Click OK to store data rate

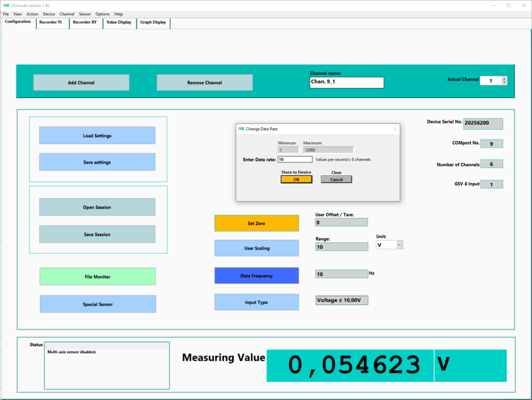(296, 180)
